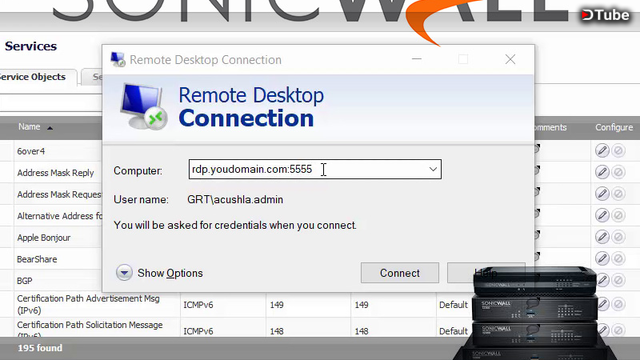Click the Help button in Remote Desktop dialog

coord(486,273)
